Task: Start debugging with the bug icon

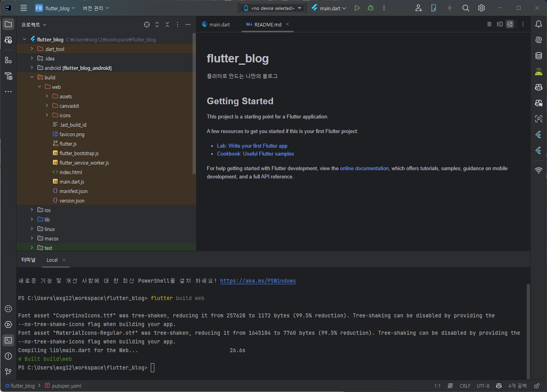Action: (371, 8)
